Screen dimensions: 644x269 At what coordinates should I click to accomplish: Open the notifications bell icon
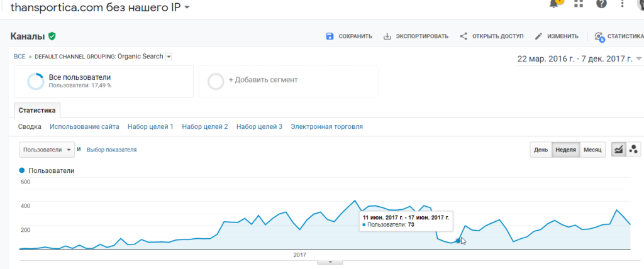(x=554, y=3)
